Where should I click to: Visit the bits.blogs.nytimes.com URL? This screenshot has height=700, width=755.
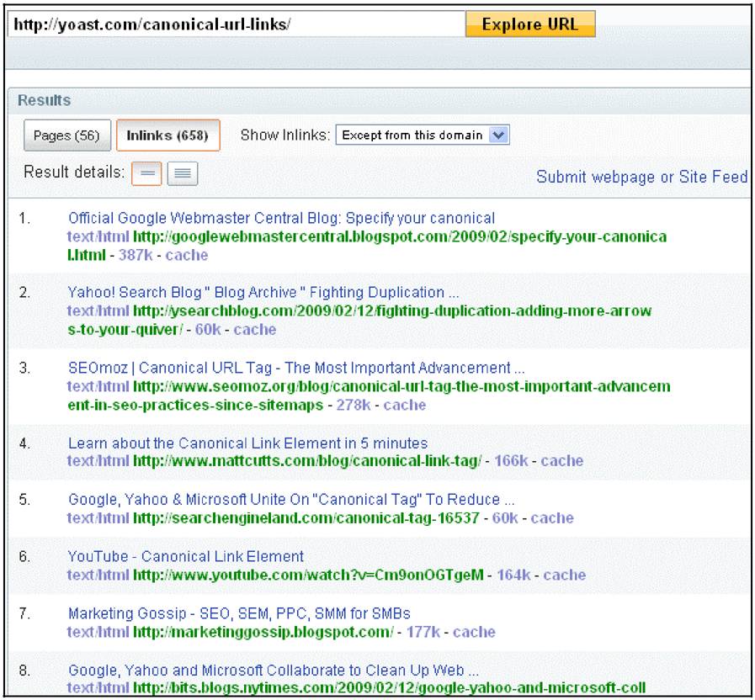389,688
